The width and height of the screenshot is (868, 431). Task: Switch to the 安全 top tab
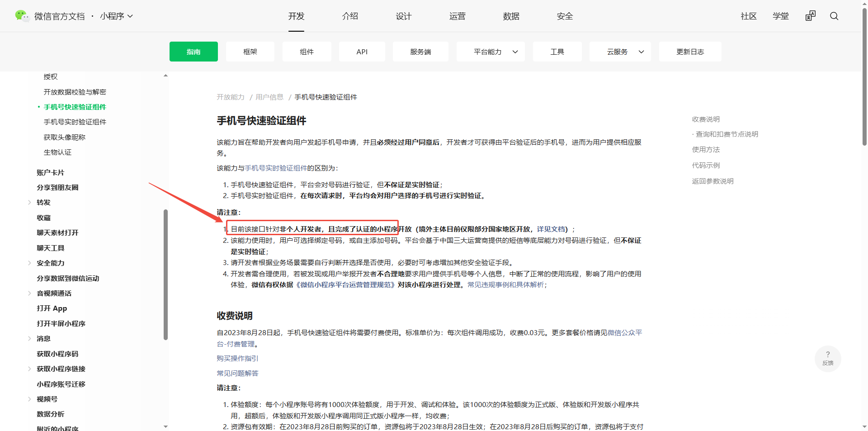click(x=565, y=16)
